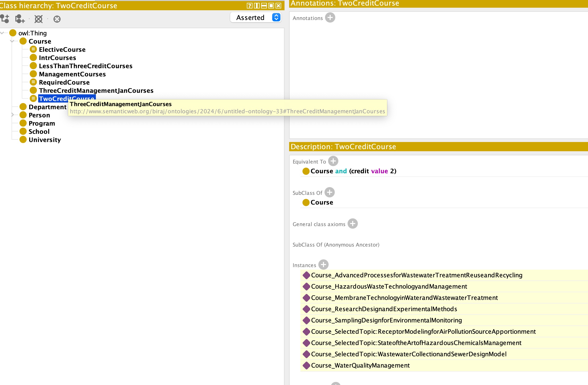Add a new annotation with plus button
The image size is (588, 385).
(330, 18)
